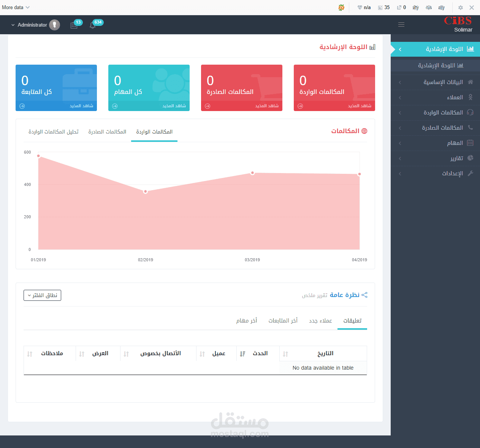Sort table by عميل column arrows
The height and width of the screenshot is (448, 480).
pyautogui.click(x=202, y=354)
